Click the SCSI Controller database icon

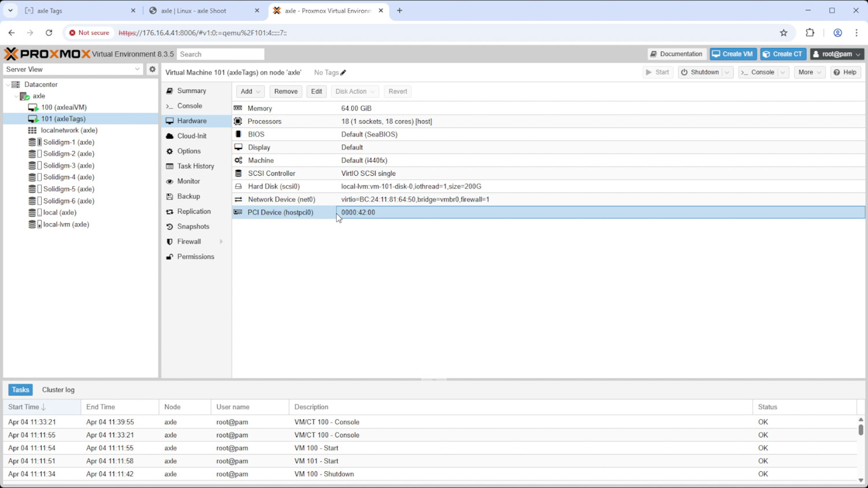pos(238,173)
